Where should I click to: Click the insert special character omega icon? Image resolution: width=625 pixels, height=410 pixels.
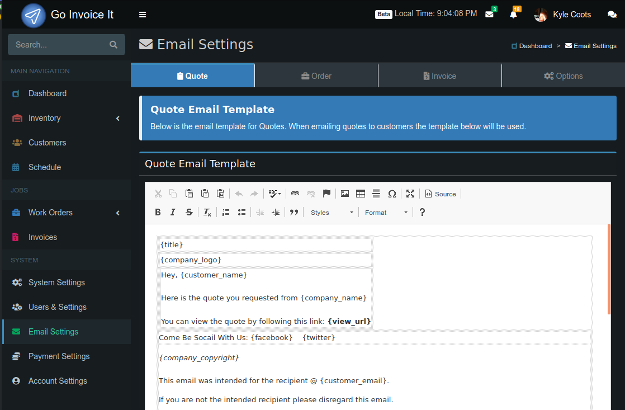pos(391,193)
